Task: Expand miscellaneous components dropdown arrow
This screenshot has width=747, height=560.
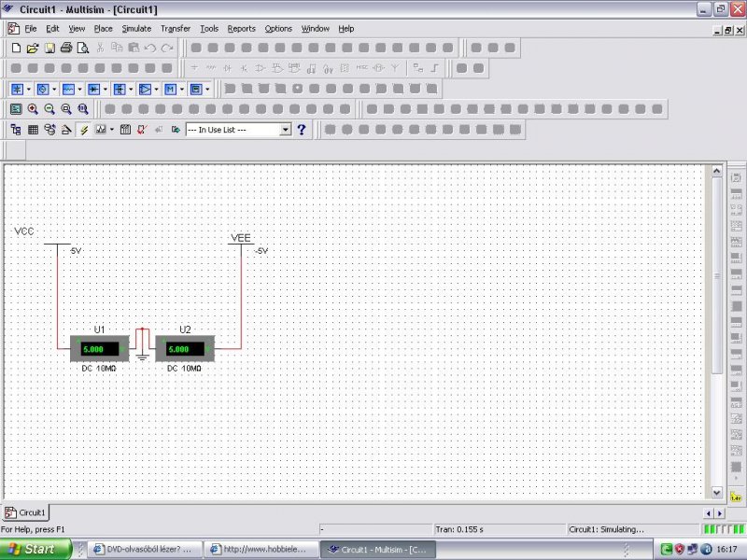Action: point(182,90)
